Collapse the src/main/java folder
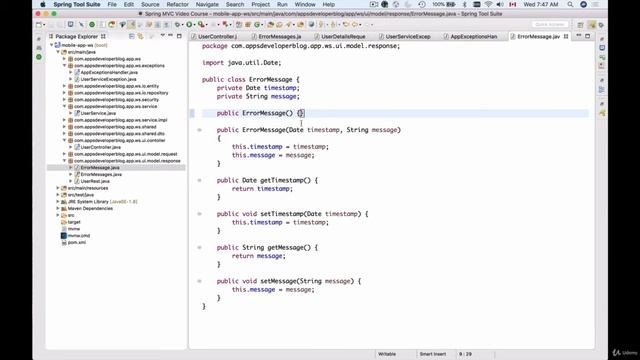Screen dimensions: 640x360 point(58,52)
